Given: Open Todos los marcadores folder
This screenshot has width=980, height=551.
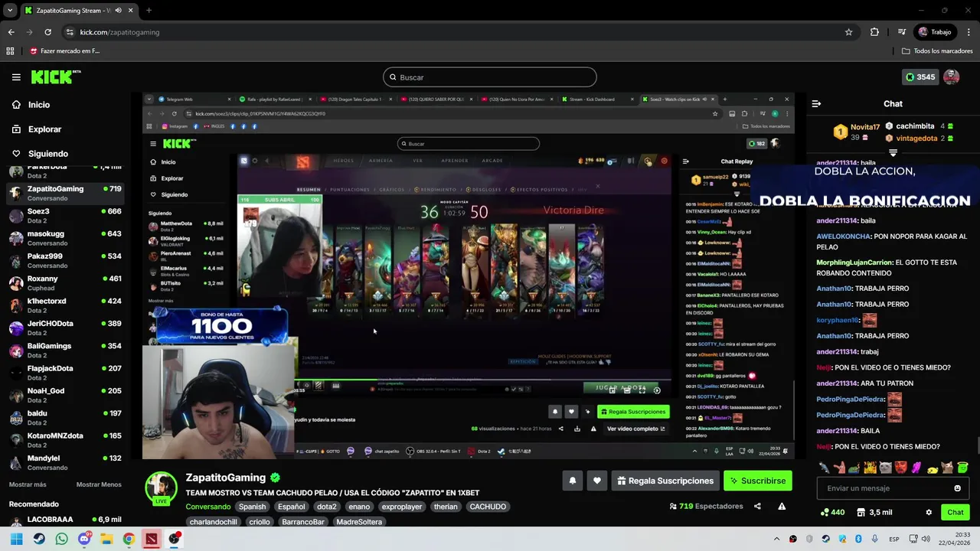Looking at the screenshot, I should [x=937, y=51].
